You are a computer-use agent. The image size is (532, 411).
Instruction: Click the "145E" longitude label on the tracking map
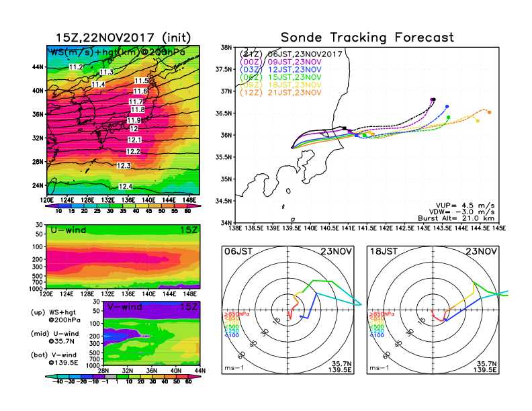coord(499,228)
